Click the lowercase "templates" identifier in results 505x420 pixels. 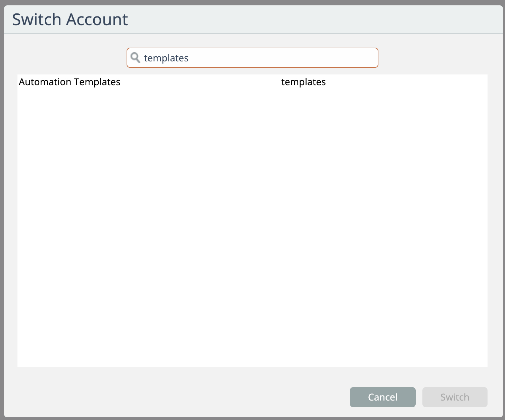303,82
